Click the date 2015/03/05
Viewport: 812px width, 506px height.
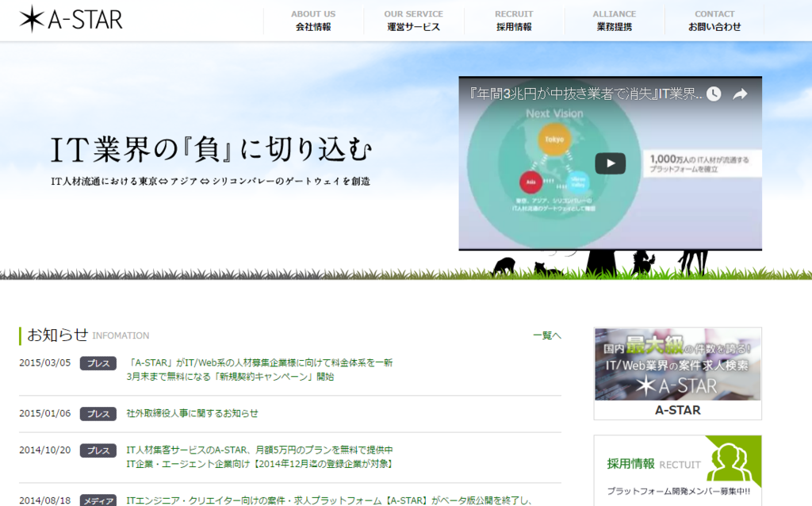tap(45, 363)
